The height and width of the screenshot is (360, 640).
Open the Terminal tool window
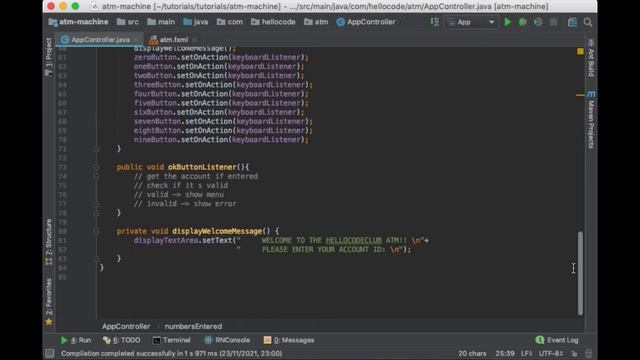[x=171, y=340]
